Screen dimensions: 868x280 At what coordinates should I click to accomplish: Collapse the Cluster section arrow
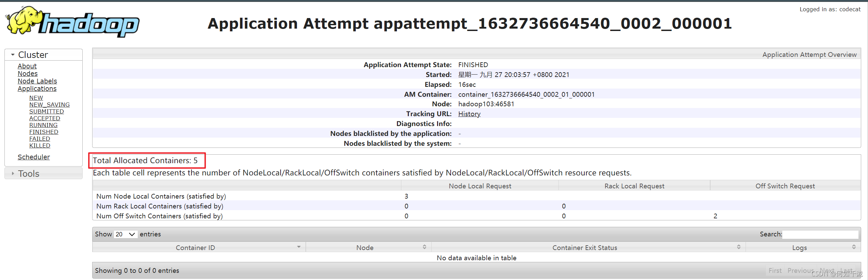tap(13, 55)
